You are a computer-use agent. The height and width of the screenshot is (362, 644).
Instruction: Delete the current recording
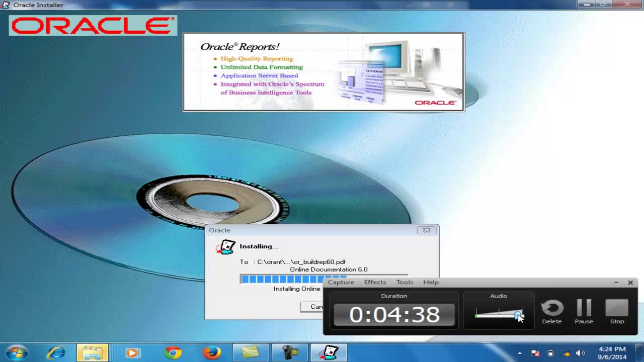[552, 312]
